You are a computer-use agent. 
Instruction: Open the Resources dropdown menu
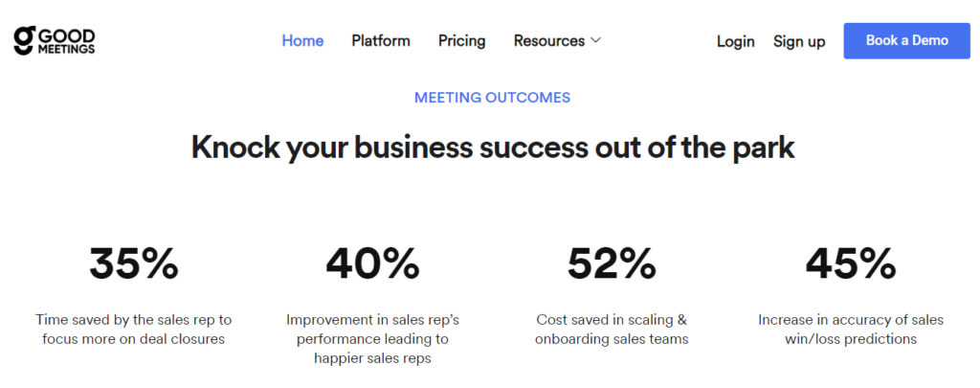pos(549,41)
